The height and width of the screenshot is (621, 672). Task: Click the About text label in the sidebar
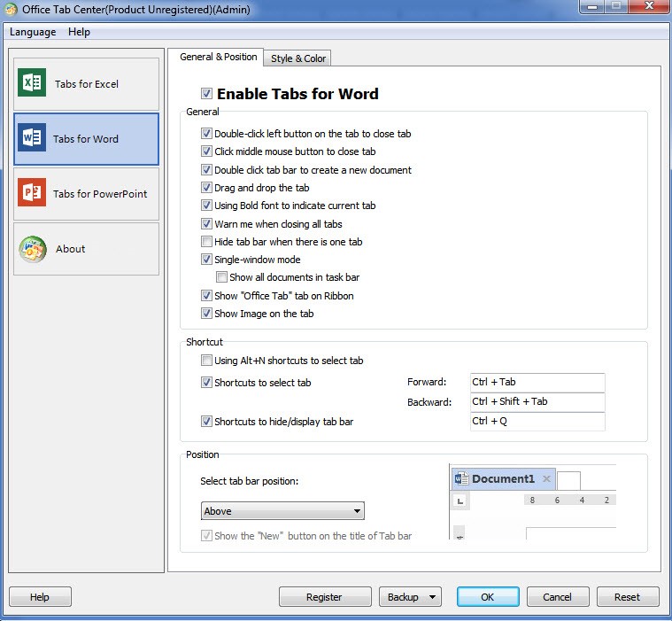[x=71, y=249]
